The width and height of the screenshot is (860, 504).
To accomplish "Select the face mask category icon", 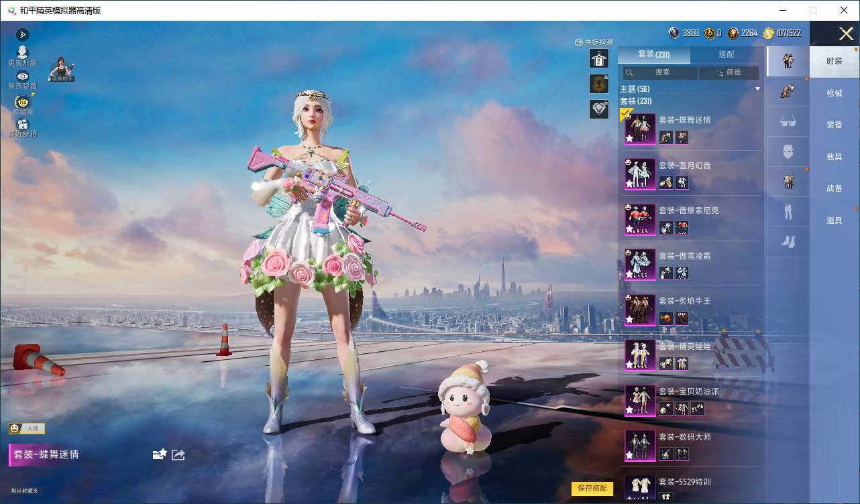I will click(788, 152).
